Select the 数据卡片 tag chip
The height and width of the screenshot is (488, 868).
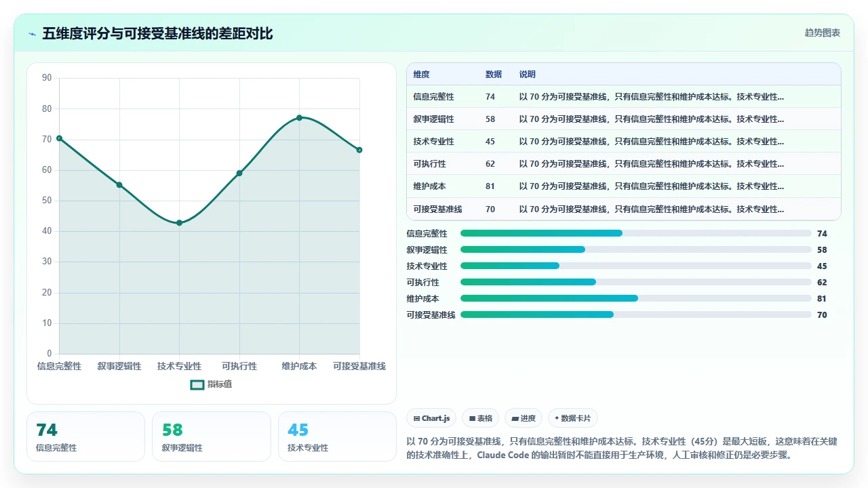(x=573, y=418)
